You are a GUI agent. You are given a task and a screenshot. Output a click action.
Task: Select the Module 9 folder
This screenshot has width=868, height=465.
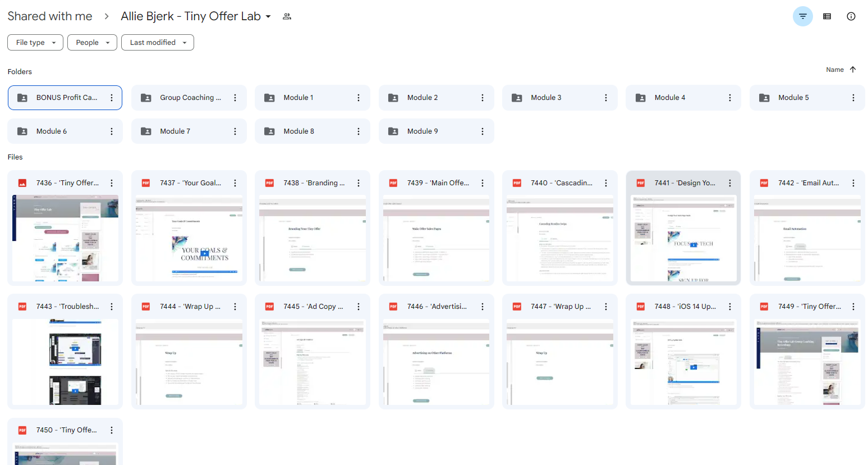click(437, 131)
